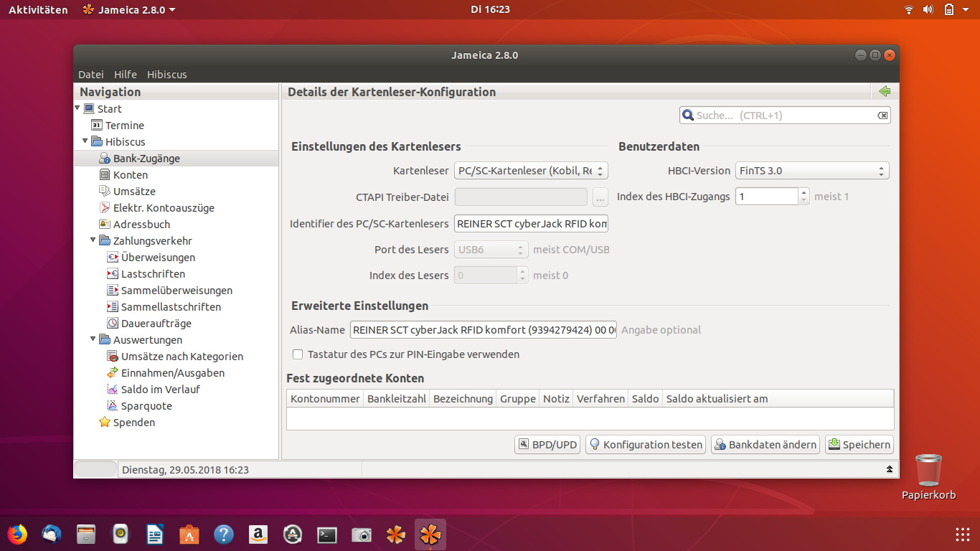Open Thunderbird from the dock
The image size is (980, 551).
[x=52, y=534]
